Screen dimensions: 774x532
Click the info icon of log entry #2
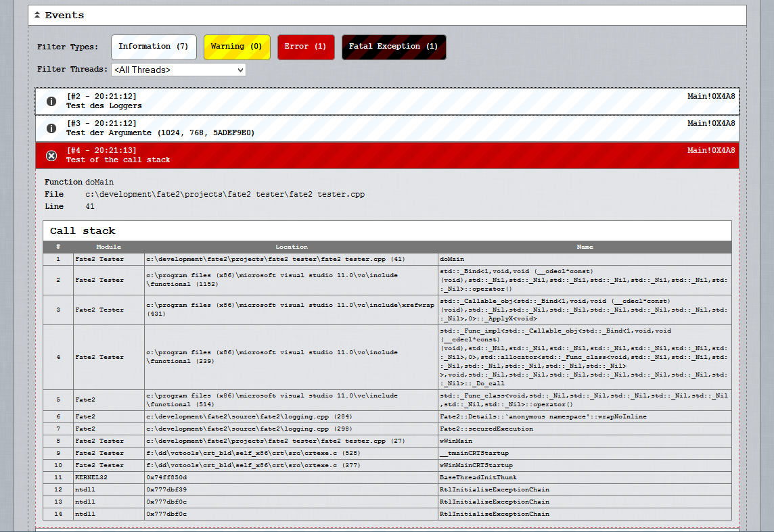[51, 101]
